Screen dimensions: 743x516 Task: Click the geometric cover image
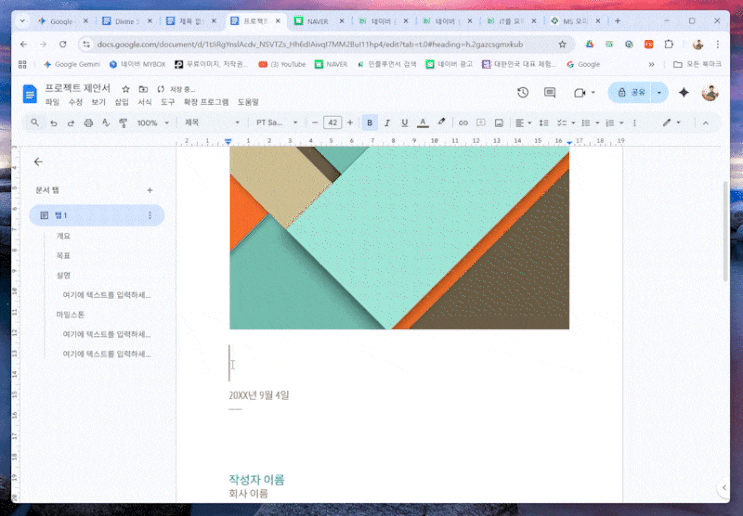(x=399, y=237)
